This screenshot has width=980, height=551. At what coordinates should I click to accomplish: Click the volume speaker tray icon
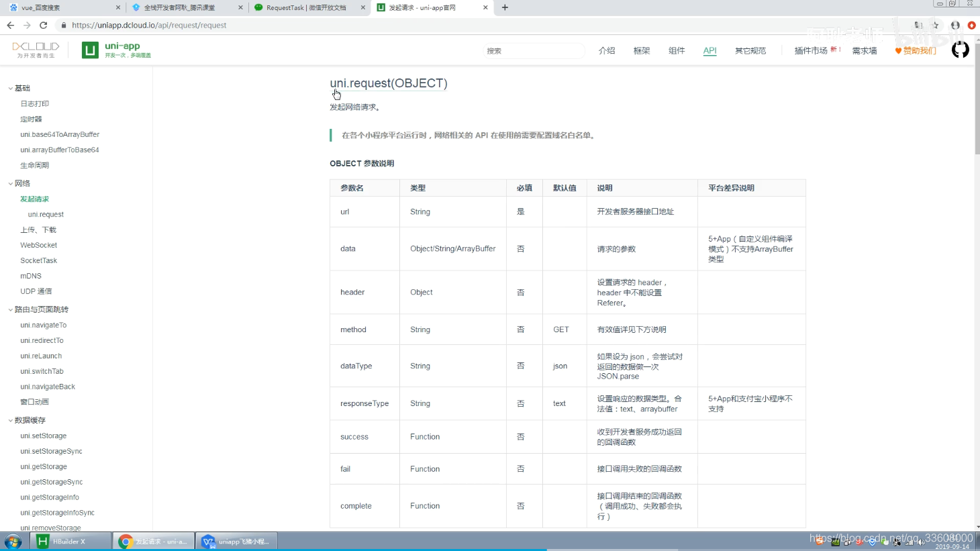pos(922,542)
